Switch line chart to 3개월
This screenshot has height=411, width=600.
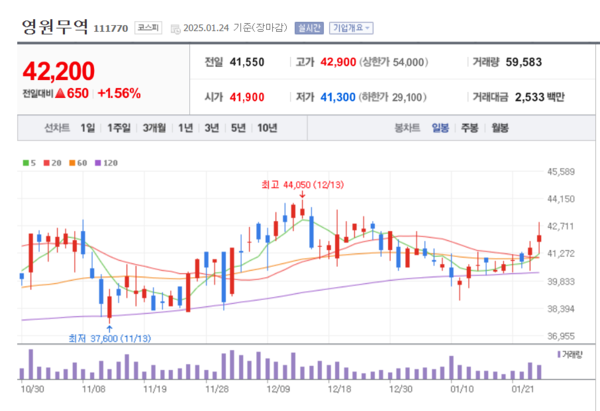click(154, 128)
